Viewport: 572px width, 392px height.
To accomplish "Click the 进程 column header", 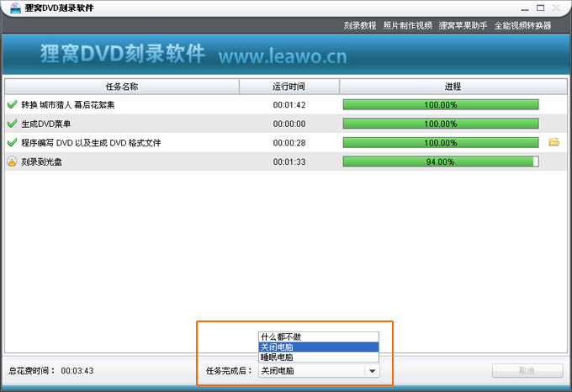I will (453, 87).
